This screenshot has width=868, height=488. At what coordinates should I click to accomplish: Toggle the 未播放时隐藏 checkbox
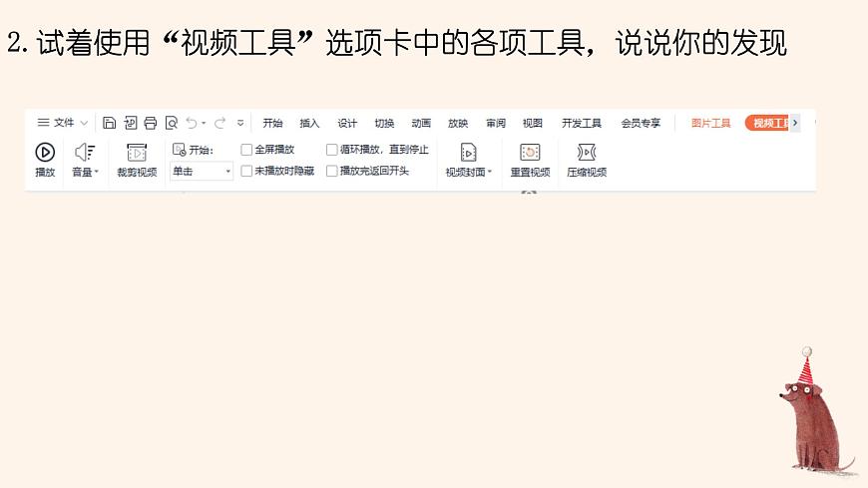(x=246, y=172)
